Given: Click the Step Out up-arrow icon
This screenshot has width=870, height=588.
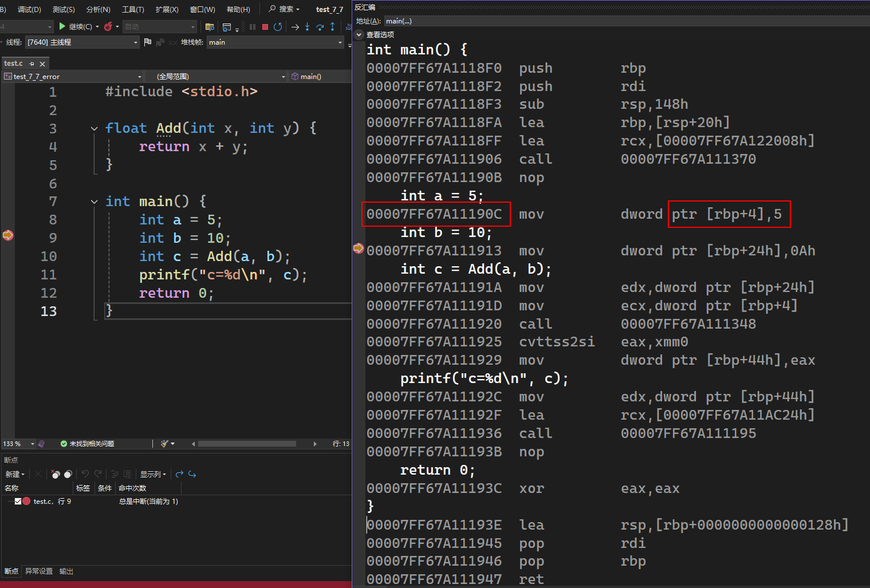Looking at the screenshot, I should 333,27.
